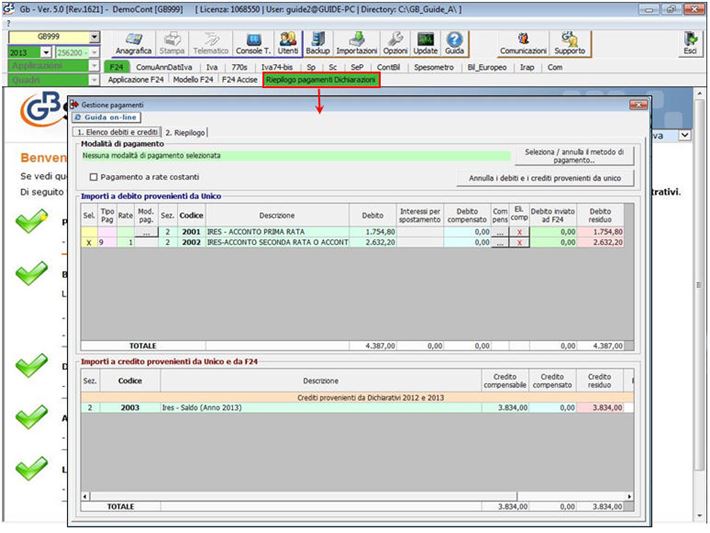Viewport: 710px width, 533px height.
Task: Expand the GB999 company dropdown
Action: pyautogui.click(x=94, y=37)
